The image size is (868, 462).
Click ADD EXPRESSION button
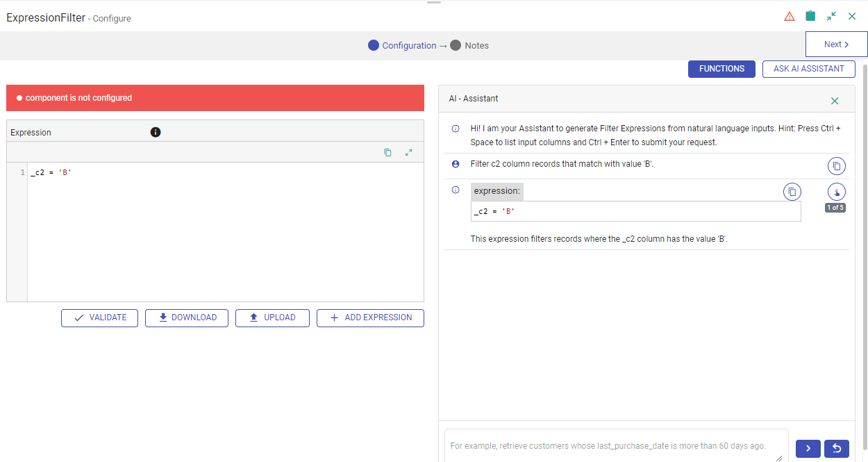[x=370, y=317]
